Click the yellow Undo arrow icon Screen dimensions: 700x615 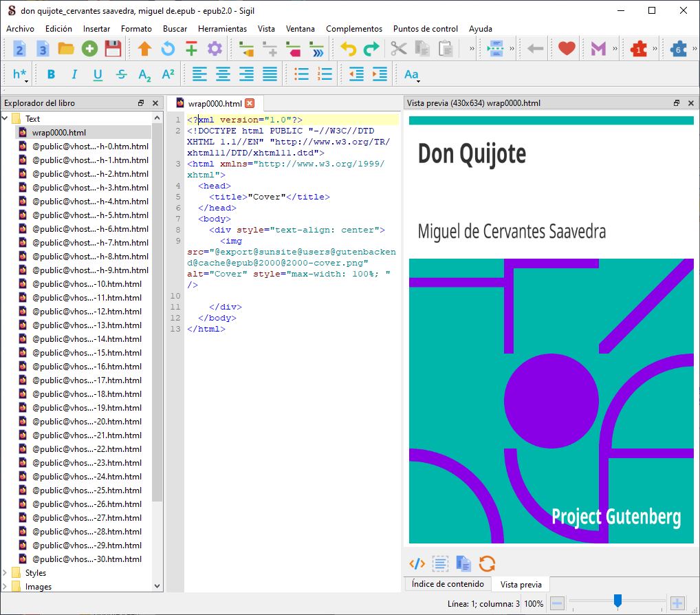(x=349, y=49)
